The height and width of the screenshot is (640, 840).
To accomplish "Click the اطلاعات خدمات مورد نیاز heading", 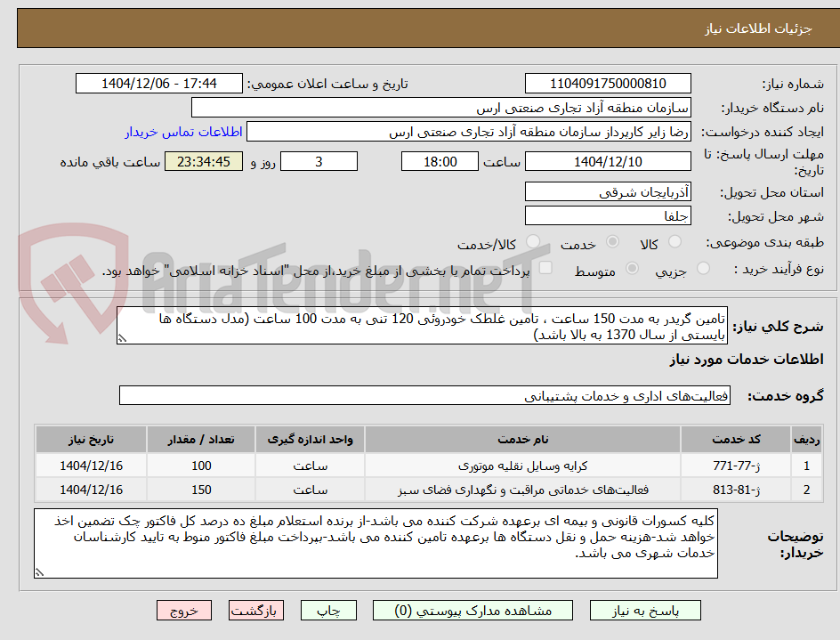I will (x=747, y=359).
